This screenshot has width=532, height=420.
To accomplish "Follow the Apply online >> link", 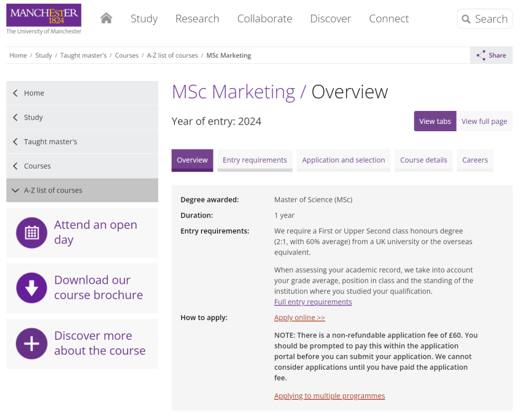I will pyautogui.click(x=299, y=318).
